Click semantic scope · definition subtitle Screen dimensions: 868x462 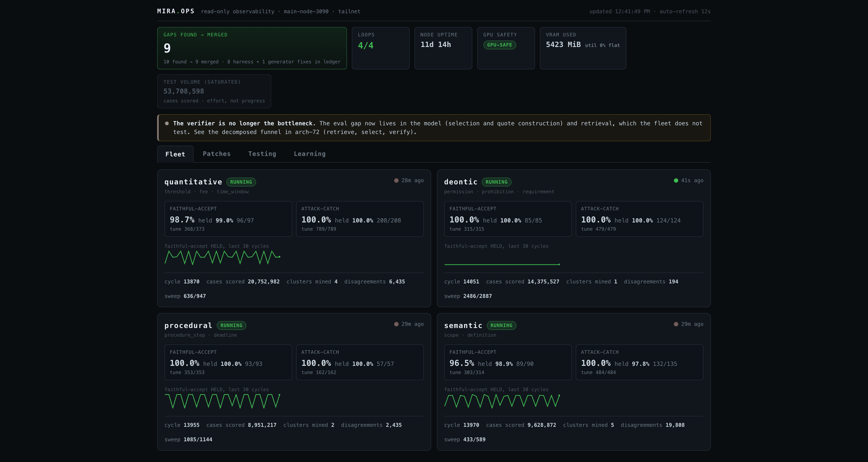(x=470, y=335)
